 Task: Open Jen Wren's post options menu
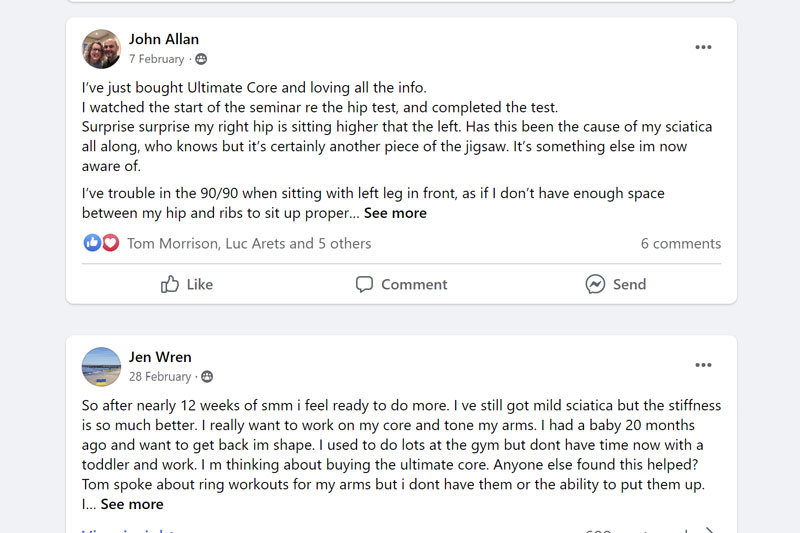[703, 365]
